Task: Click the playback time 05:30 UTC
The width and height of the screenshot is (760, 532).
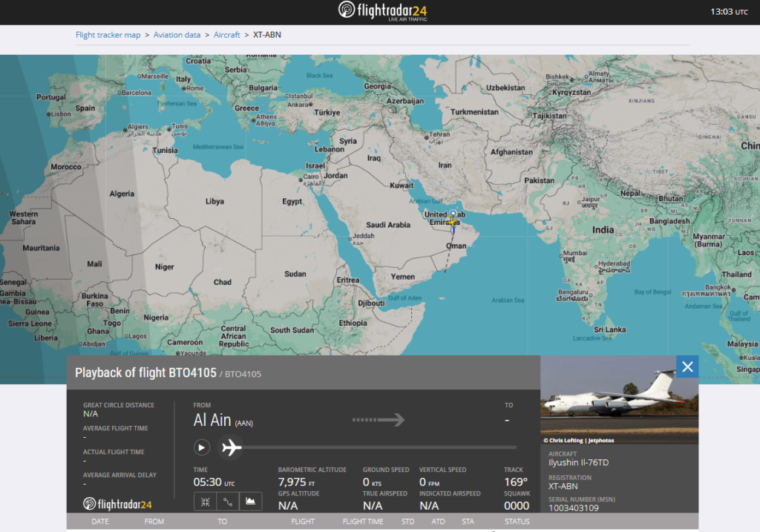Action: 214,482
